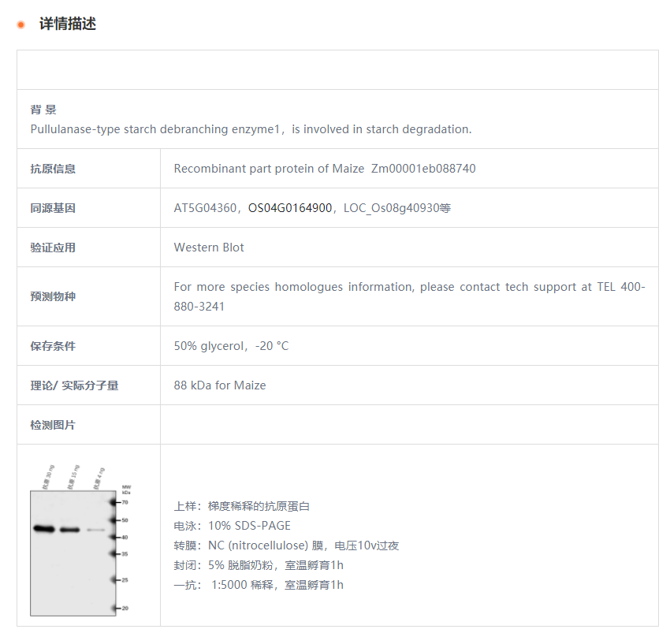Click the 检测图片 row label
The image size is (670, 644).
click(x=53, y=425)
